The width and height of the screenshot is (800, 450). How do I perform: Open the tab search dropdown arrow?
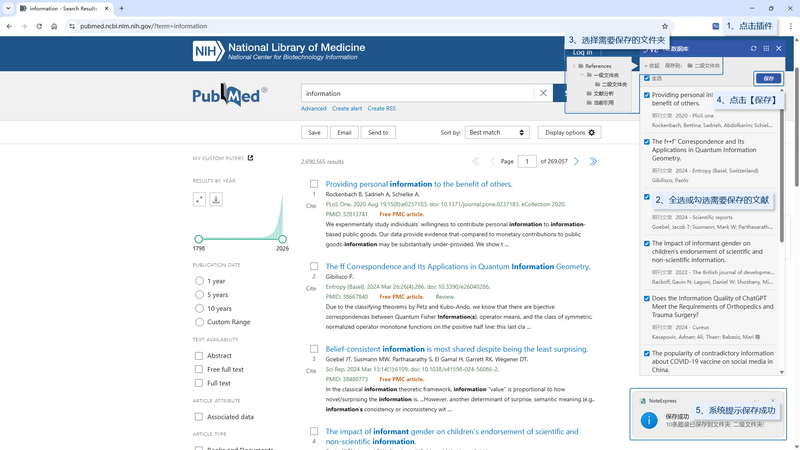8,8
